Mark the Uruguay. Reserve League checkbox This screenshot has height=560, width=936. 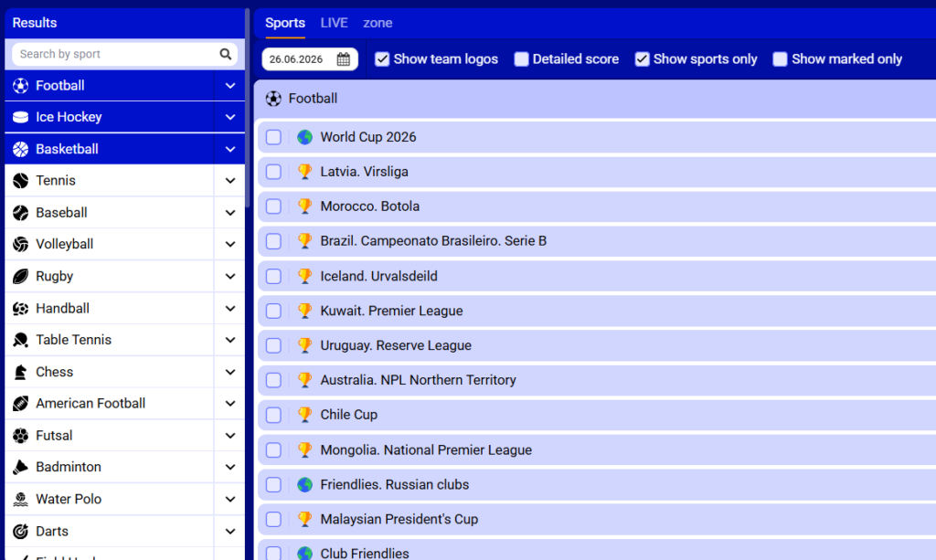[273, 345]
